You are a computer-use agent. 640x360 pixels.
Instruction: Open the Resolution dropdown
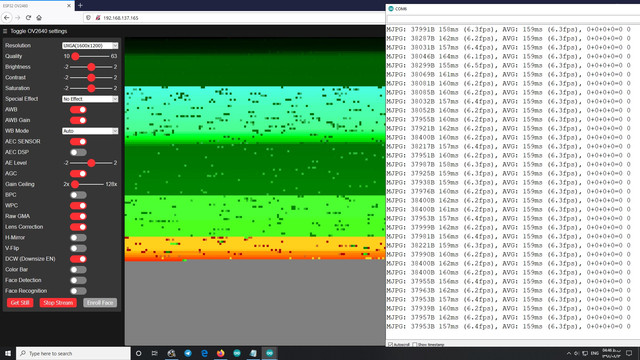[x=90, y=46]
